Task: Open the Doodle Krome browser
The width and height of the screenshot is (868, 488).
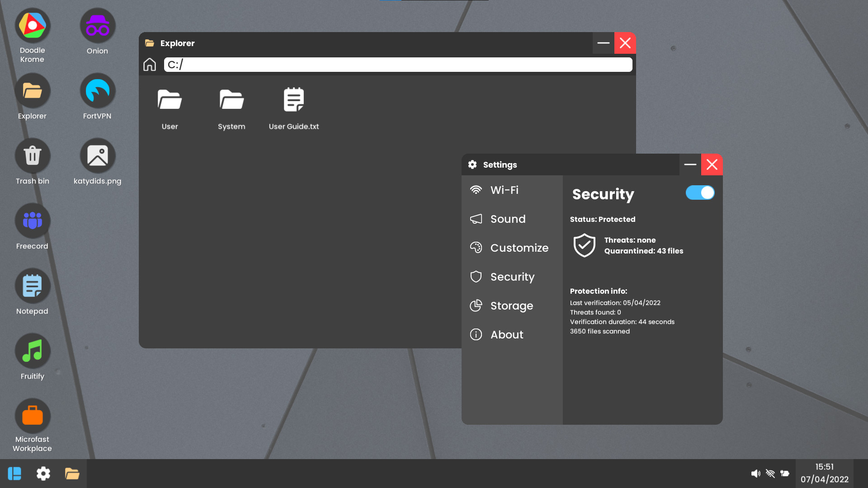Action: [32, 25]
